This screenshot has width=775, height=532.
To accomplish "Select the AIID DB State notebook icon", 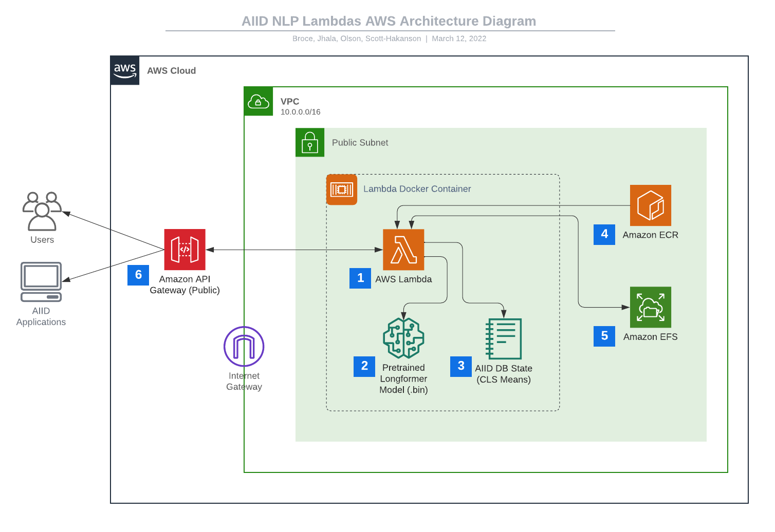I will pyautogui.click(x=504, y=338).
